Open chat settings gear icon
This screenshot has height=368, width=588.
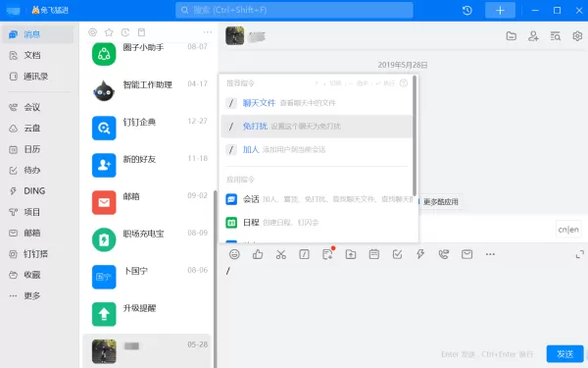[x=577, y=36]
